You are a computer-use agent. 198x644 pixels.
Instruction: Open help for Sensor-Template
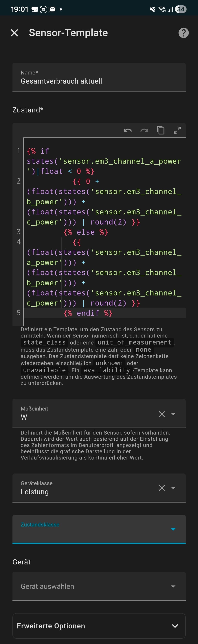point(184,33)
